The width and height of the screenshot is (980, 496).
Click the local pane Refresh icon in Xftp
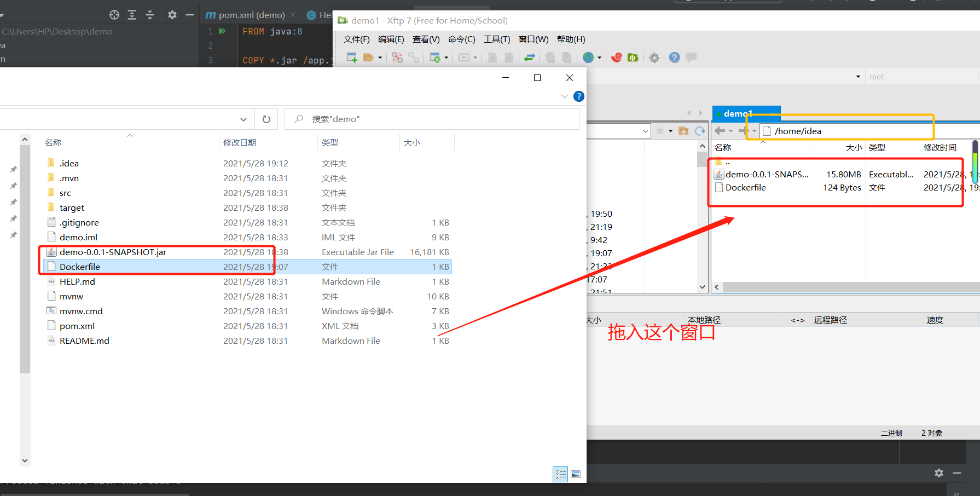(700, 131)
